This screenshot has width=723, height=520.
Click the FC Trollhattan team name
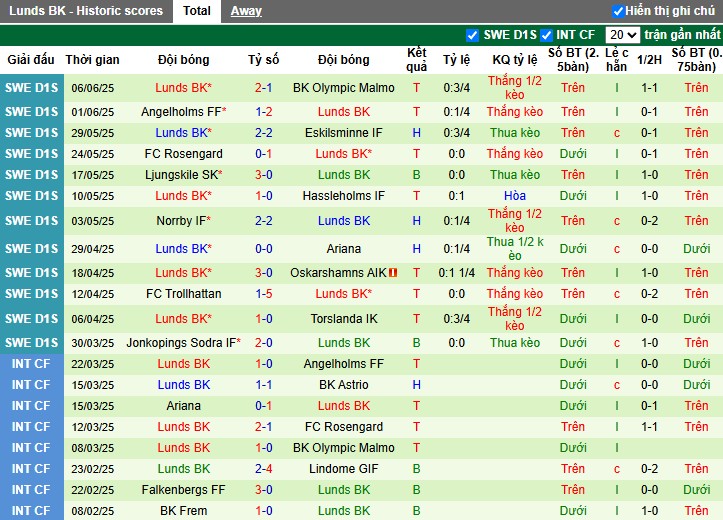(x=184, y=294)
